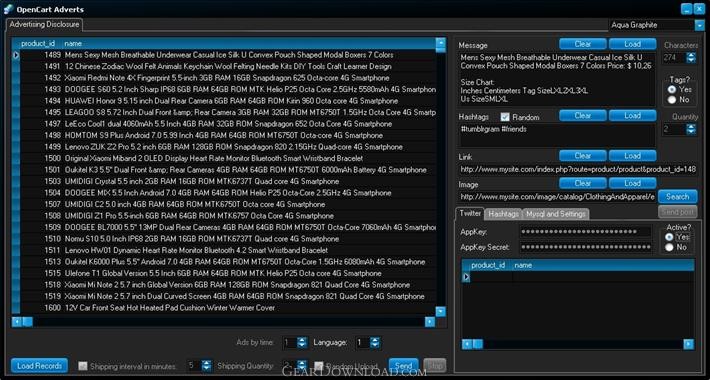Select the Tags No radio button

click(672, 100)
